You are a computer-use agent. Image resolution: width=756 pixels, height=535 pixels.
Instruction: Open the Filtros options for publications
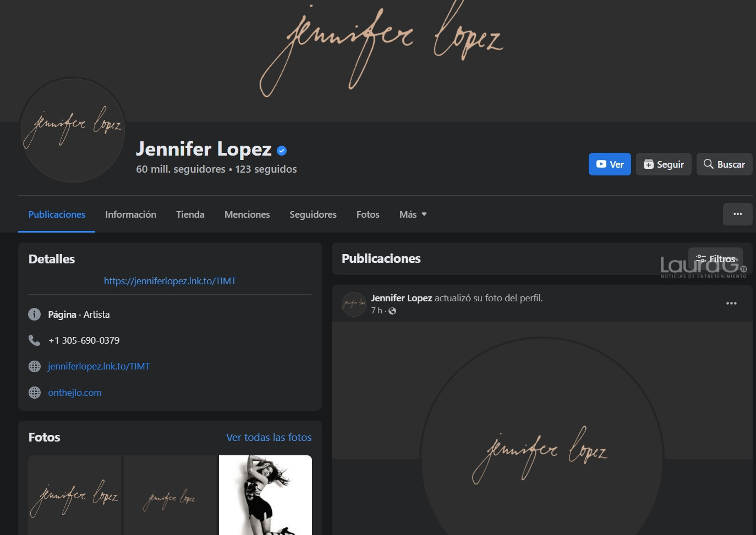coord(715,259)
